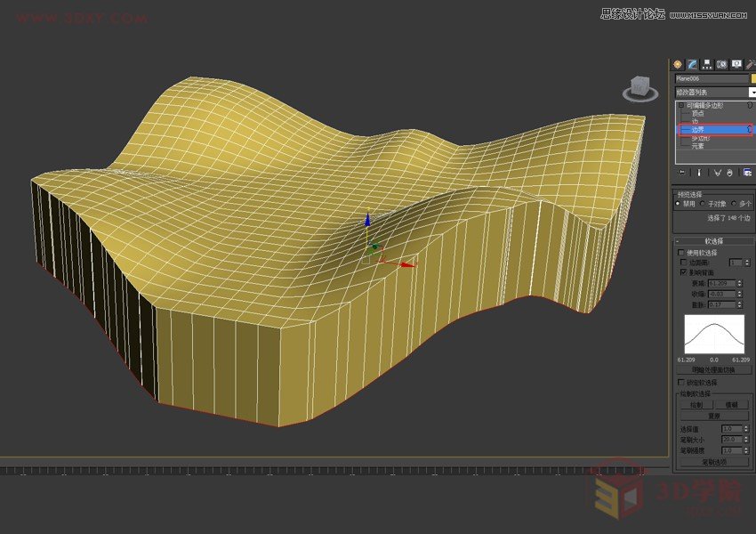Remove modifier from the stack

(728, 172)
